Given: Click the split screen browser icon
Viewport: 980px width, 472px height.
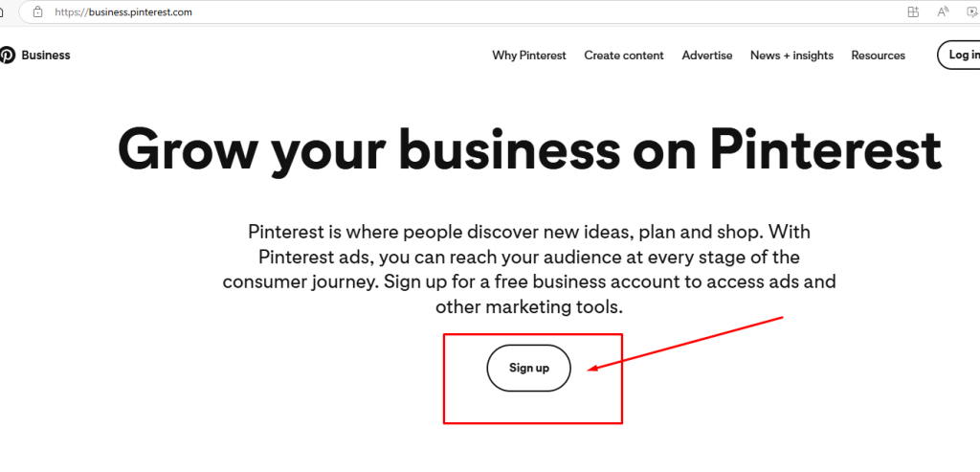Looking at the screenshot, I should pos(912,11).
